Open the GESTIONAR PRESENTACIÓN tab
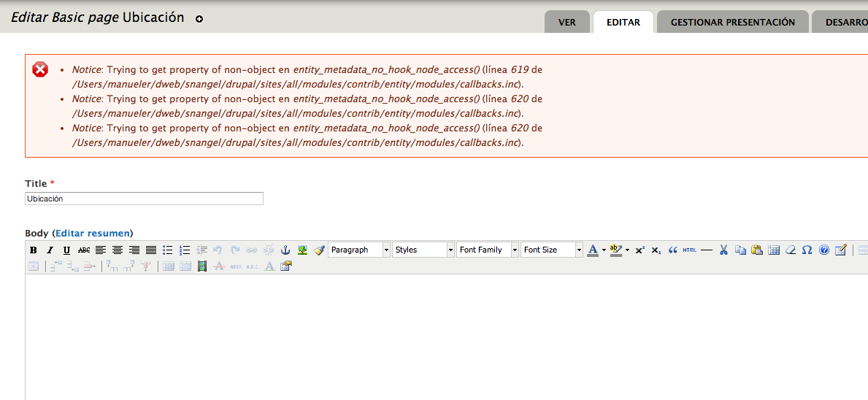 point(732,22)
